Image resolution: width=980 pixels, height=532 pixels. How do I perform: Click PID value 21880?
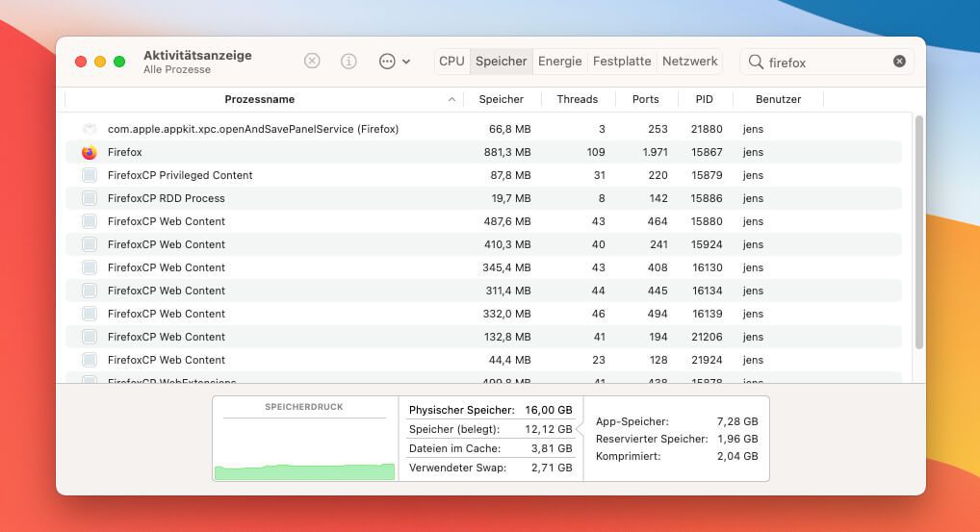tap(707, 129)
